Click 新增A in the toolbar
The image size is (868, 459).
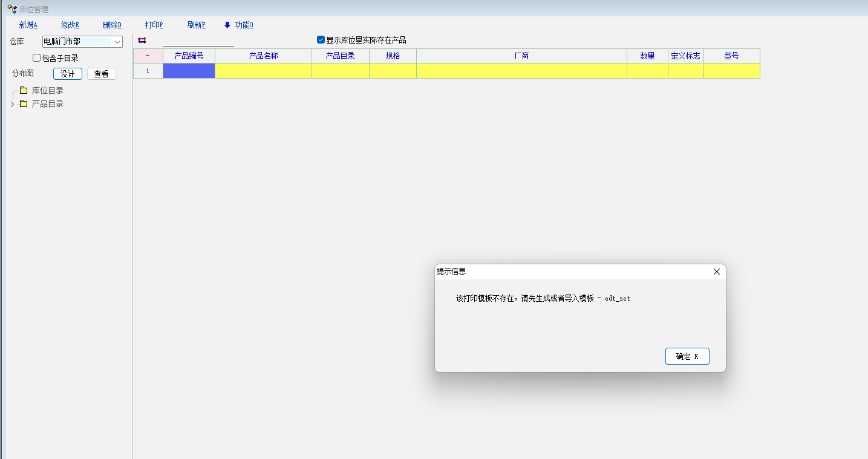pyautogui.click(x=28, y=25)
